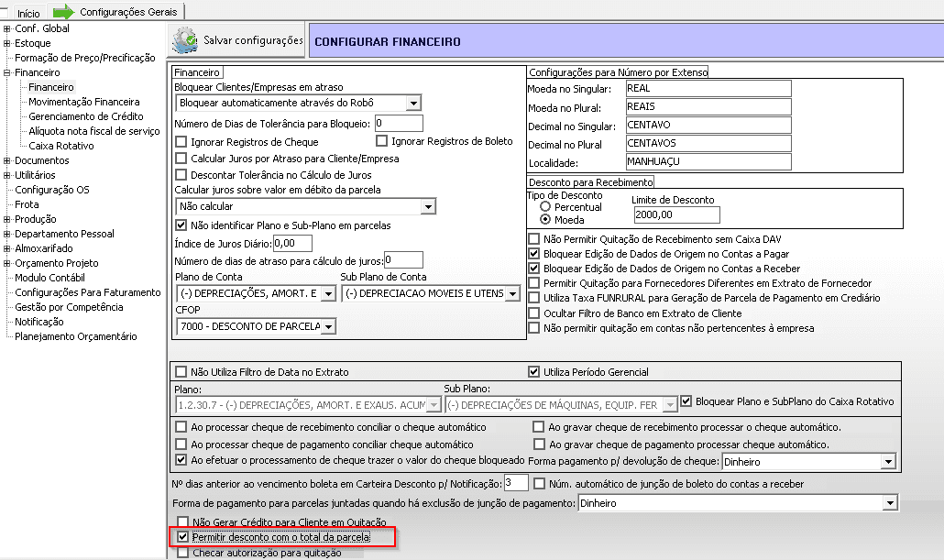Viewport: 944px width, 560px height.
Task: Enable Não Gerar Crédito para Cliente em Quitação
Action: (183, 522)
